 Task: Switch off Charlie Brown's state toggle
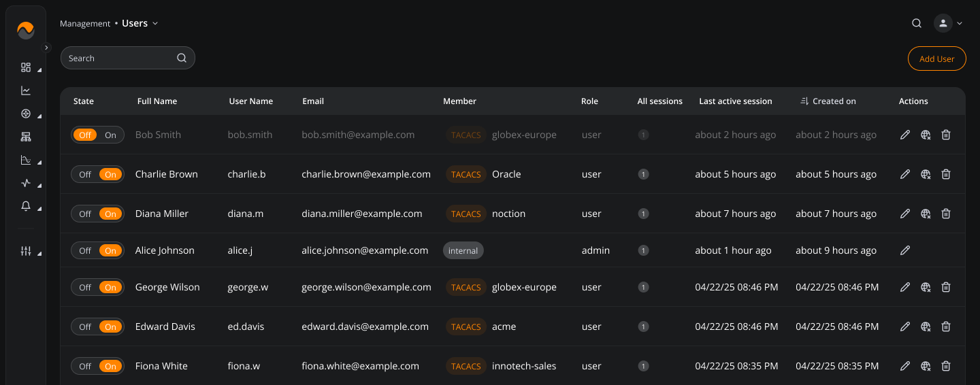point(85,174)
